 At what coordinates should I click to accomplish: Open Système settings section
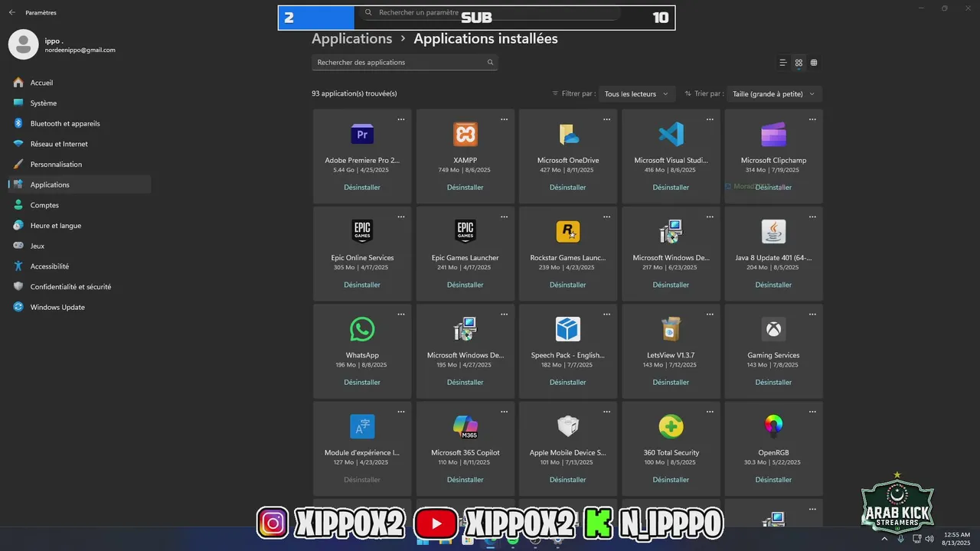(x=80, y=103)
